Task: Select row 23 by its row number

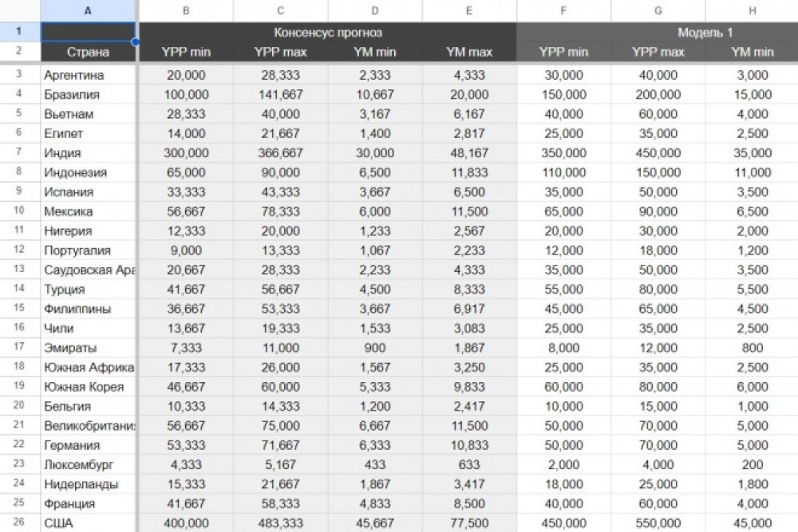Action: (19, 464)
